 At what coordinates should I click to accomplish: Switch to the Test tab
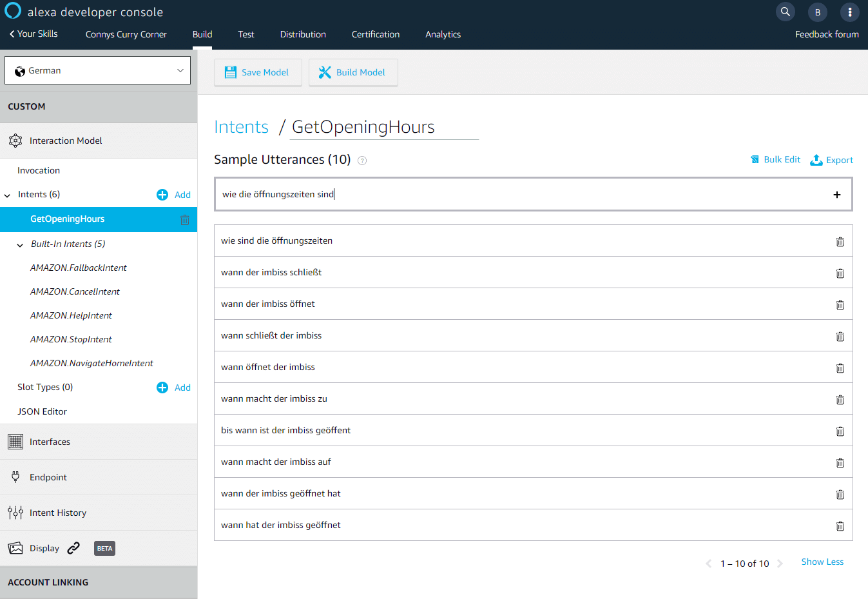click(x=246, y=34)
